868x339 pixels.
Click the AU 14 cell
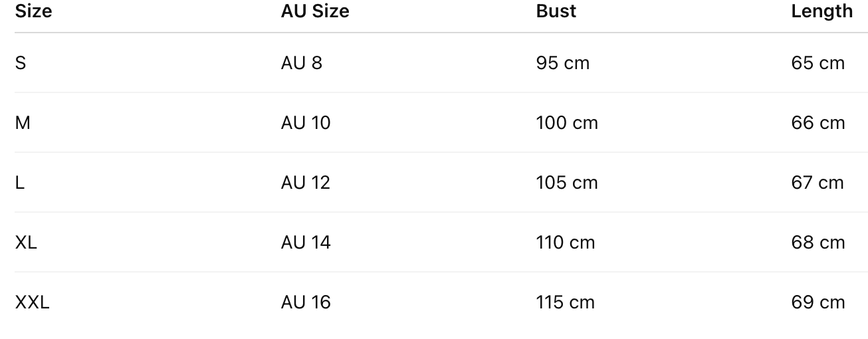(305, 243)
